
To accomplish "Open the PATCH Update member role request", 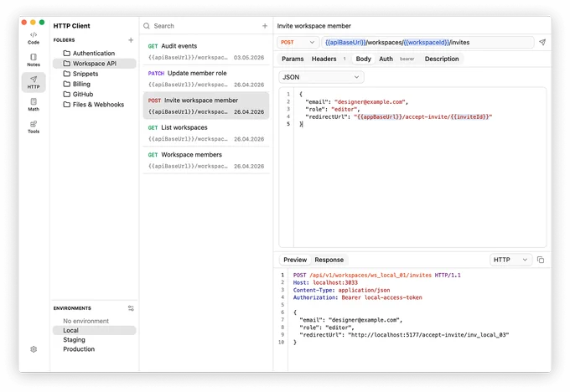I will (x=206, y=79).
